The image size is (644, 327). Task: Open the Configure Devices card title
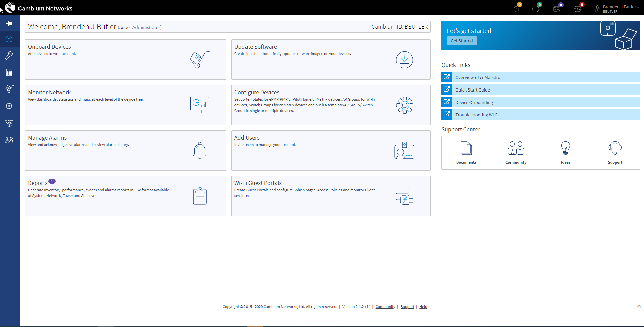click(x=257, y=92)
